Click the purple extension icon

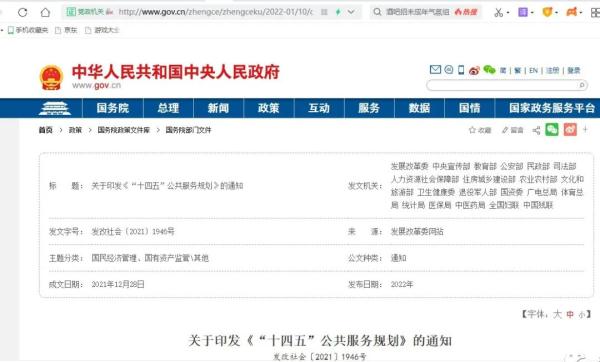[523, 12]
